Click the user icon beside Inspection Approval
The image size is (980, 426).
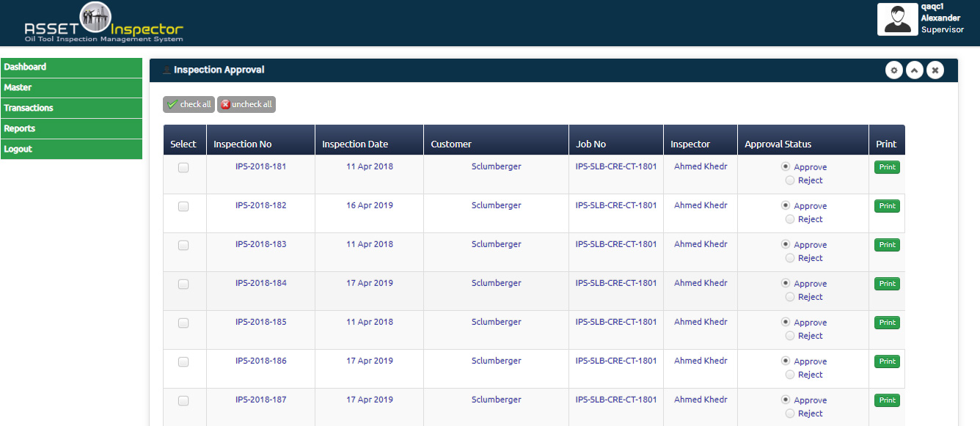tap(167, 70)
